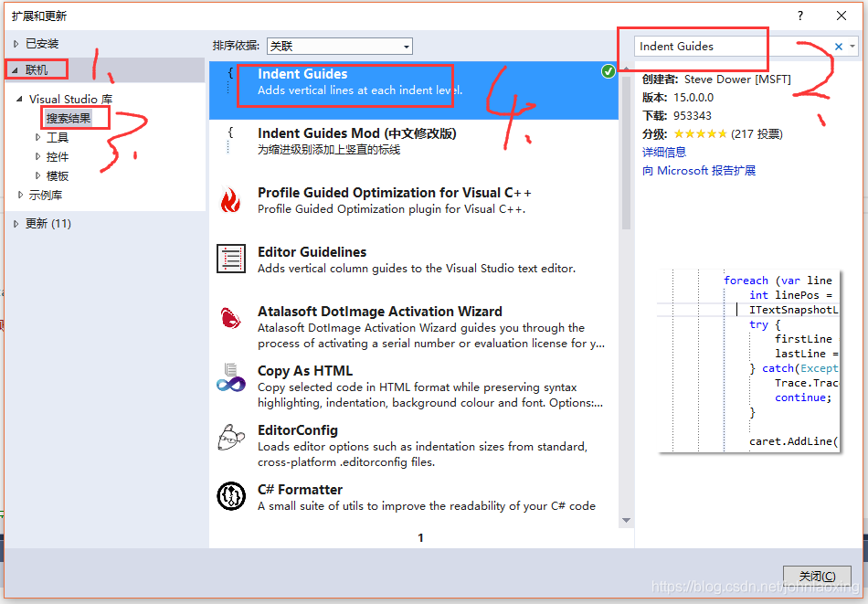Open the 详细信息 link
The height and width of the screenshot is (604, 868).
pyautogui.click(x=663, y=152)
